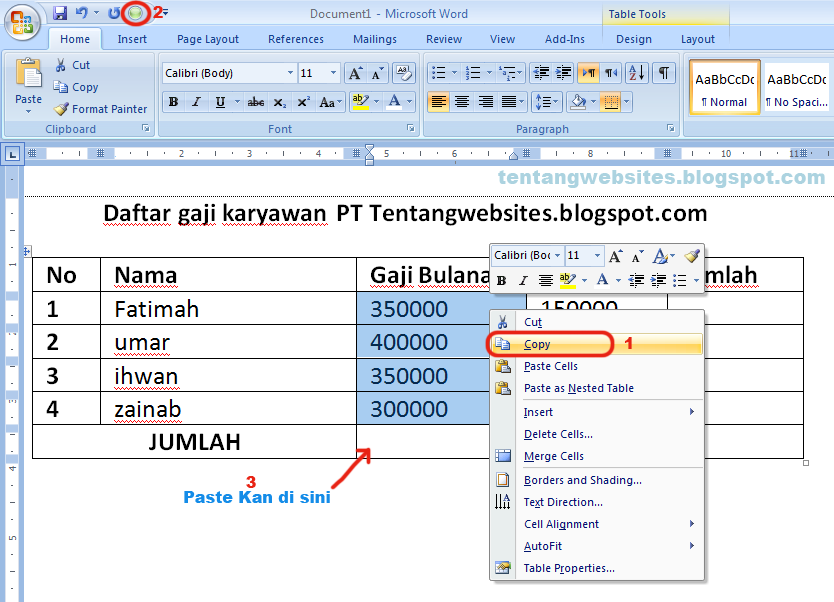
Task: Apply superscript formatting
Action: coord(303,102)
